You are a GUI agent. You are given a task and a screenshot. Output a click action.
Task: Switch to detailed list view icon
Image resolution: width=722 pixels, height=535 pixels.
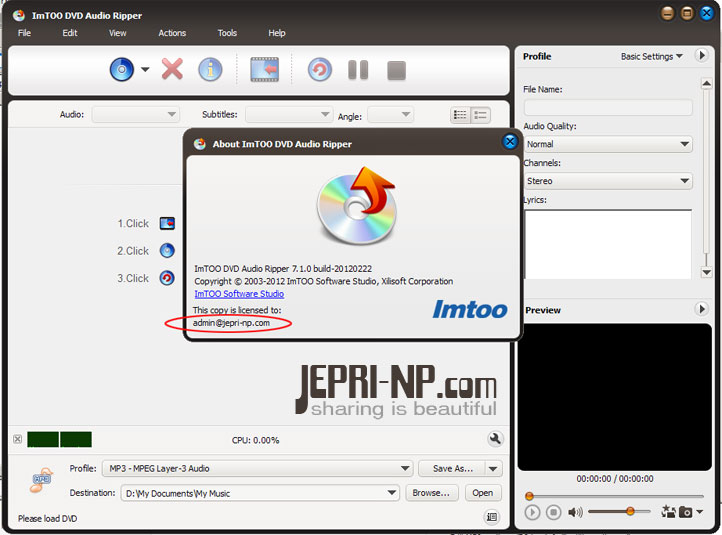(x=460, y=115)
